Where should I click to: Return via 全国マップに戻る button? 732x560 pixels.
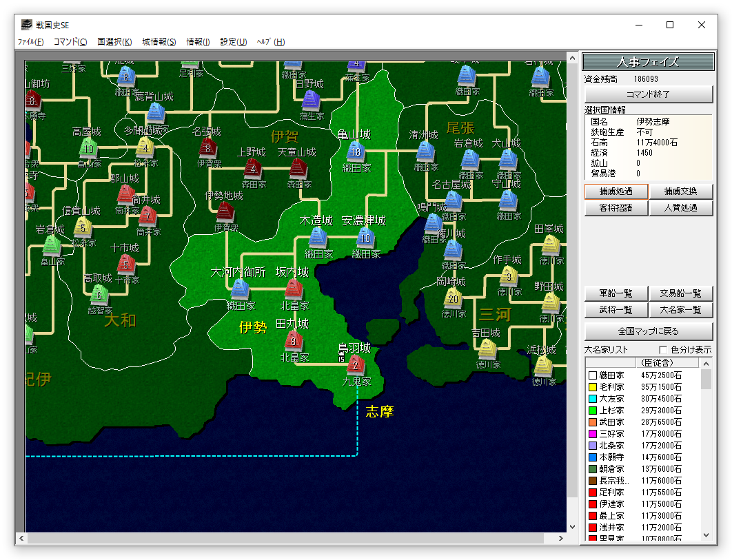(649, 331)
